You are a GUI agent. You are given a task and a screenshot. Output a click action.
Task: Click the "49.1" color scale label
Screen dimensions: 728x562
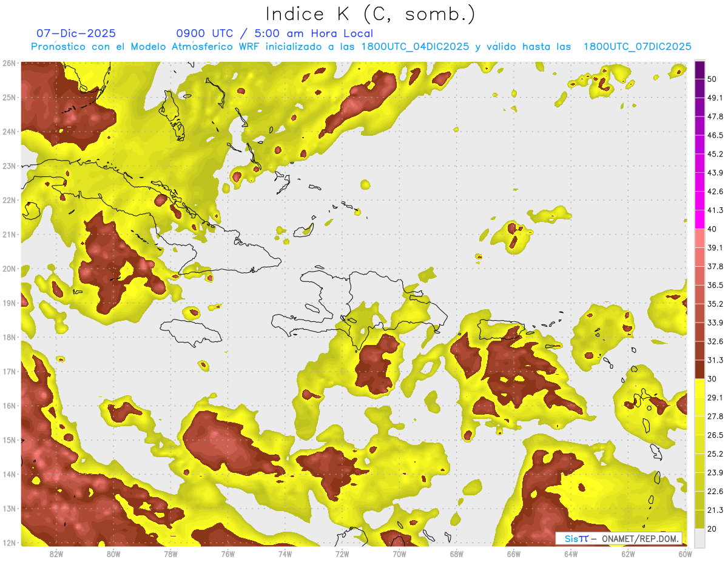[x=715, y=98]
